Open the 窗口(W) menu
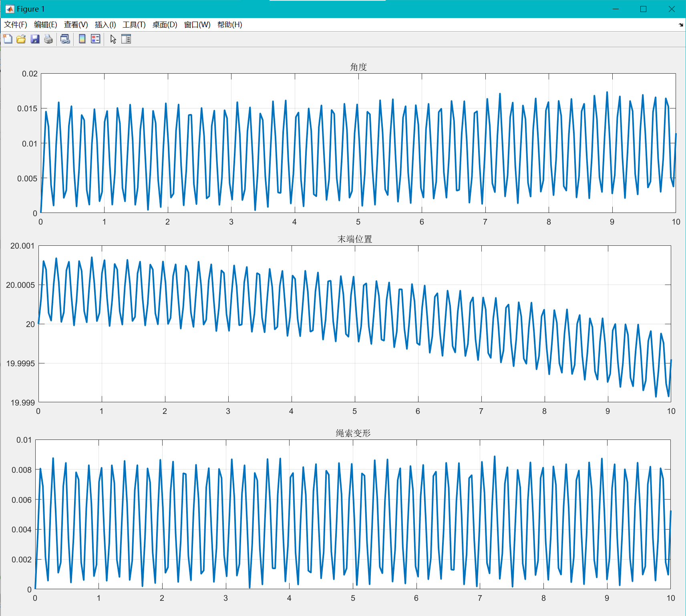The height and width of the screenshot is (616, 686). tap(197, 25)
